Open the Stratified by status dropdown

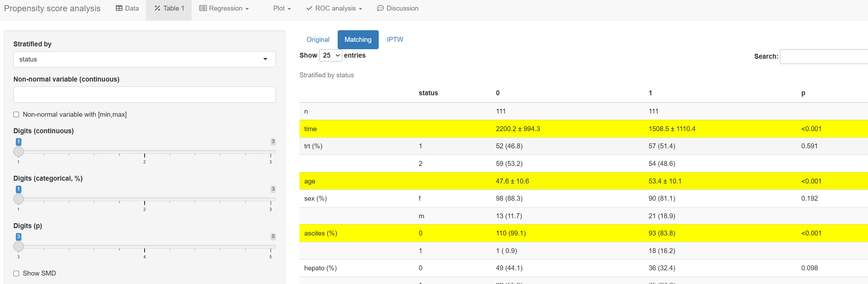[144, 59]
